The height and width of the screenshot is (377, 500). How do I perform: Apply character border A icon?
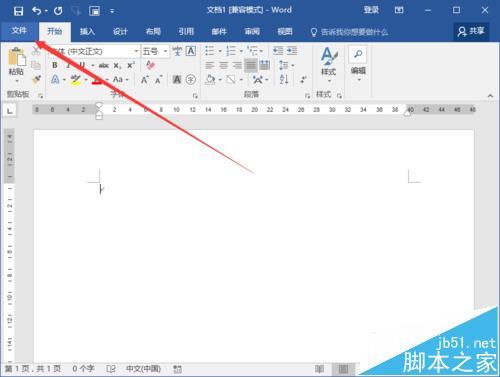click(x=191, y=51)
